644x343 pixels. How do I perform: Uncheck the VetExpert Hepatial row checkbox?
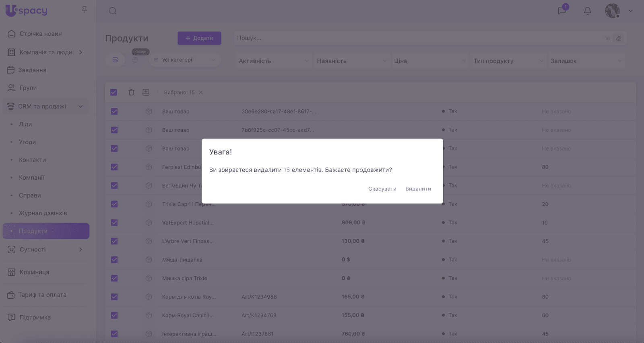[114, 223]
